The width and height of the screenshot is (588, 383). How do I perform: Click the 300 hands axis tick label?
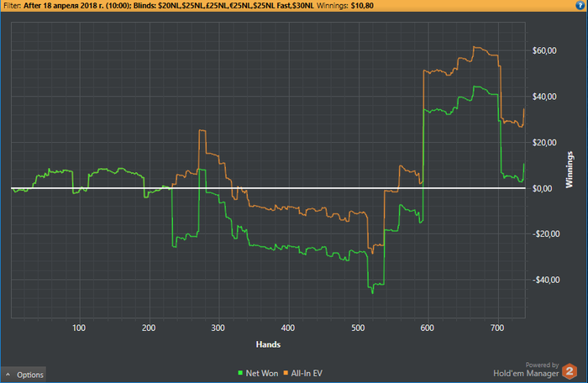point(218,328)
